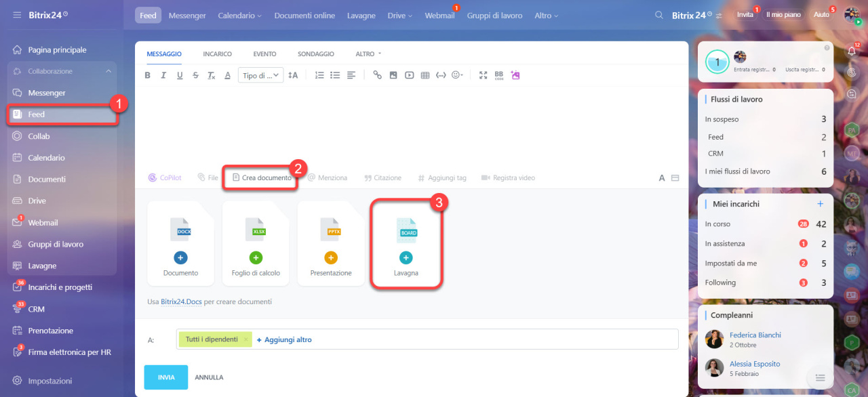
Task: Open the notifications bell icon
Action: pos(852,51)
